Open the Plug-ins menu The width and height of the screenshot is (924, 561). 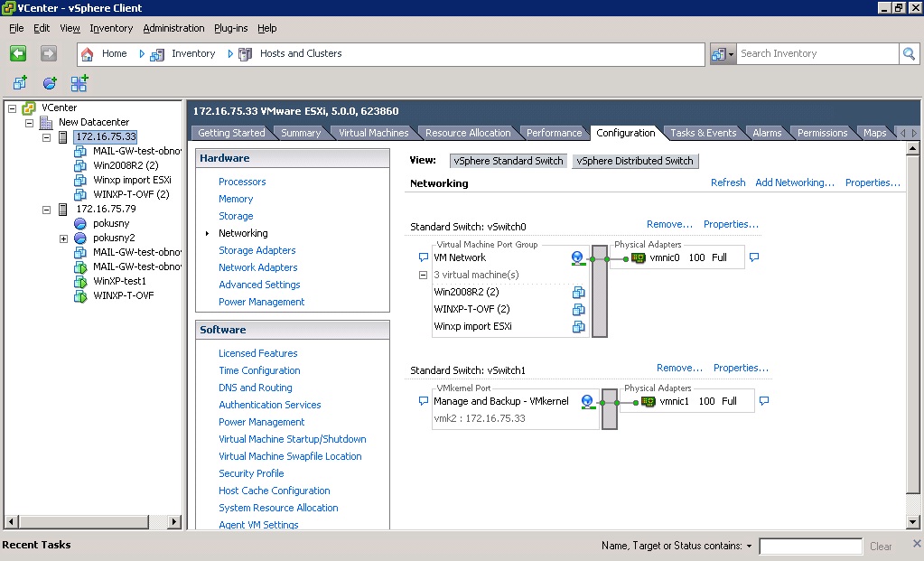pyautogui.click(x=231, y=28)
